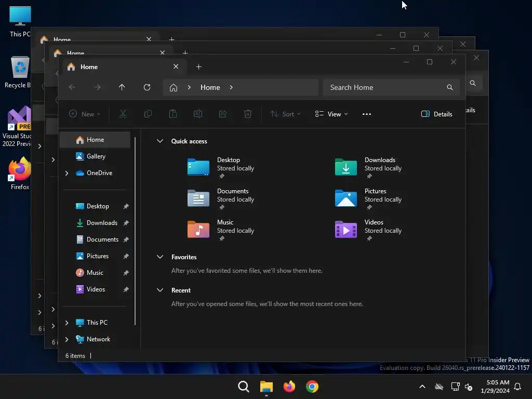Open taskbar Search
532x399 pixels.
pyautogui.click(x=243, y=387)
